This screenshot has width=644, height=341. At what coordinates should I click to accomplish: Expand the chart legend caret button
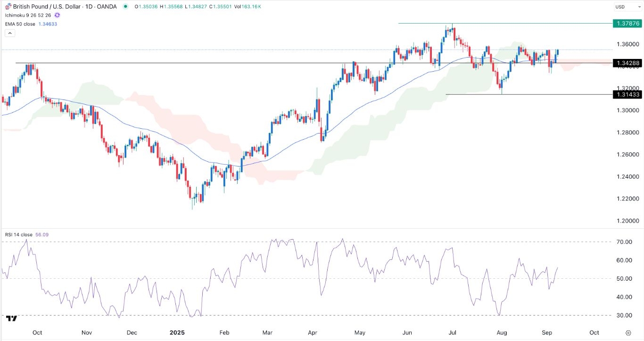click(x=9, y=33)
